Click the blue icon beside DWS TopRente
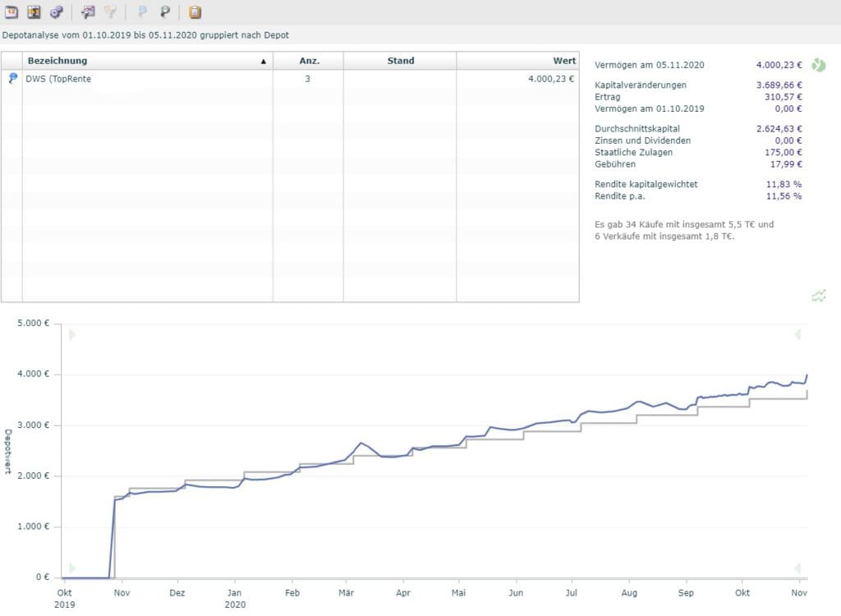 [13, 79]
